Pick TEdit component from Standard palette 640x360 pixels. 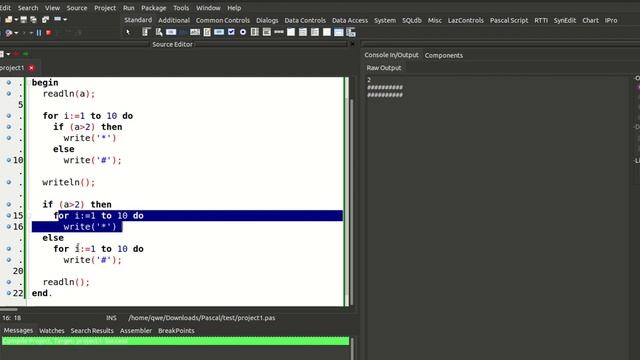(195, 32)
